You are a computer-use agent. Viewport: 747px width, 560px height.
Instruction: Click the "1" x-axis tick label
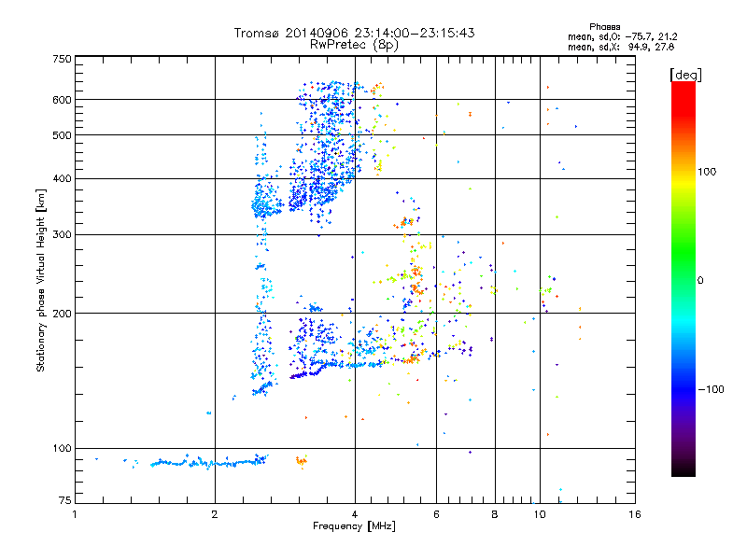pos(75,514)
